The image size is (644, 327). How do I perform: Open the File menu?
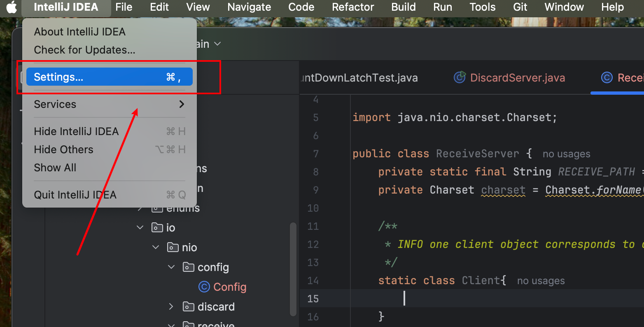point(124,7)
